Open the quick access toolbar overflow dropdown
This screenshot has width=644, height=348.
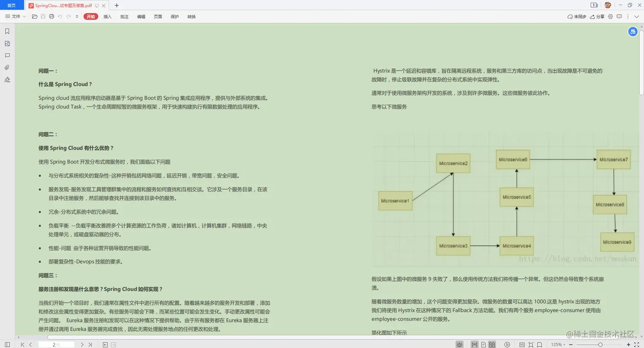tap(77, 17)
